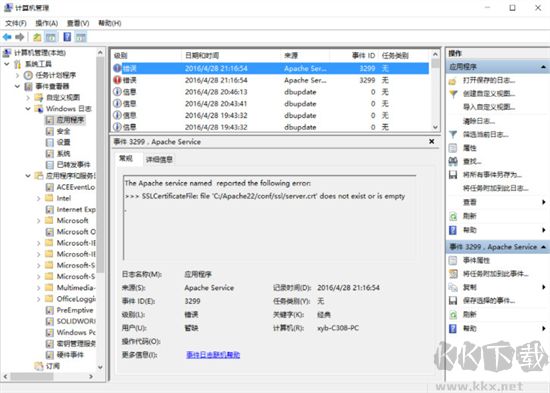Screen dimensions: 550x393
Task: Open 属性 in the 应用程序 actions
Action: coord(469,148)
